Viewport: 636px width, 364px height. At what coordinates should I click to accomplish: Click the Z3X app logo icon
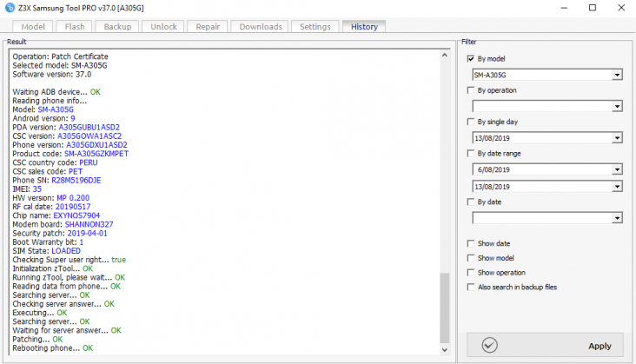click(x=10, y=7)
